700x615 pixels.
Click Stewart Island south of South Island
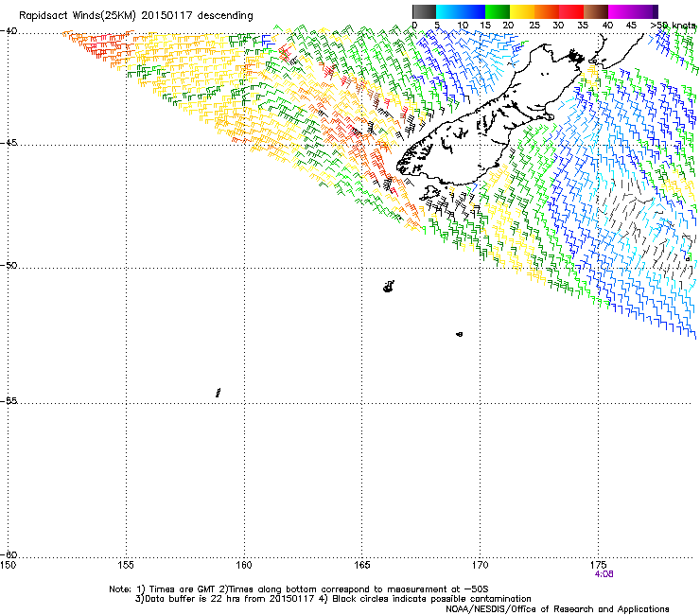(x=429, y=193)
